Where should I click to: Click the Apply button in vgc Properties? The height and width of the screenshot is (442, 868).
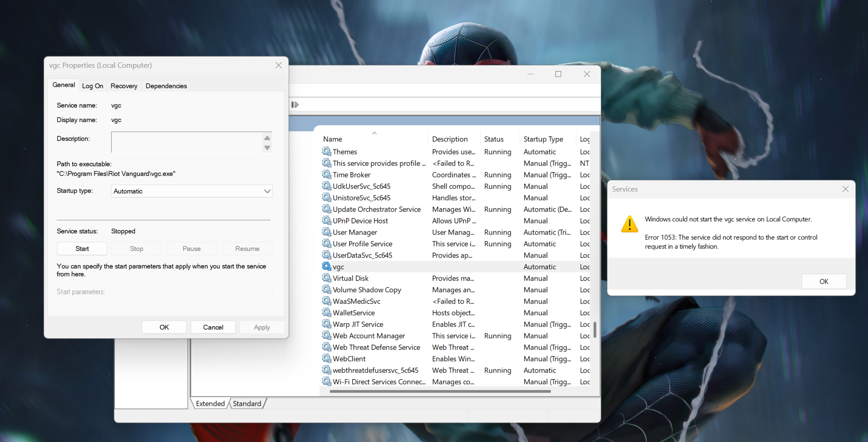point(262,327)
